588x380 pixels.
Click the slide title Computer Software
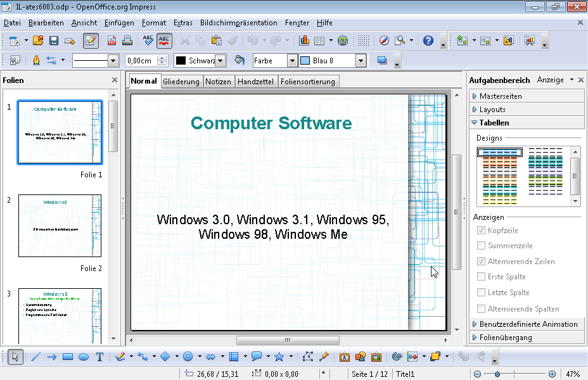click(x=271, y=123)
